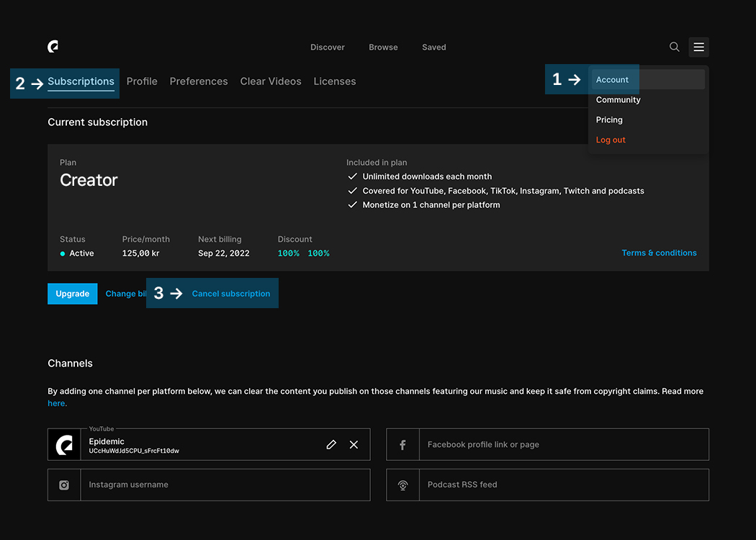Click the Sep 22, 2022 billing date

[224, 253]
